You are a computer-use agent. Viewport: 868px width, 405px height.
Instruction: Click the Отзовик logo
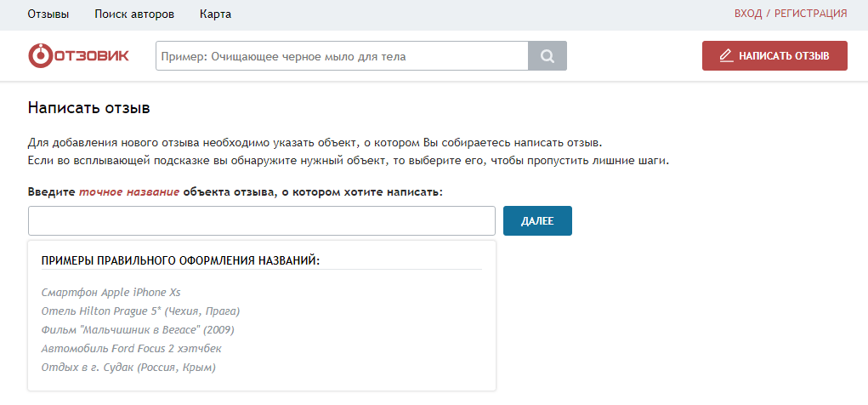tap(79, 56)
